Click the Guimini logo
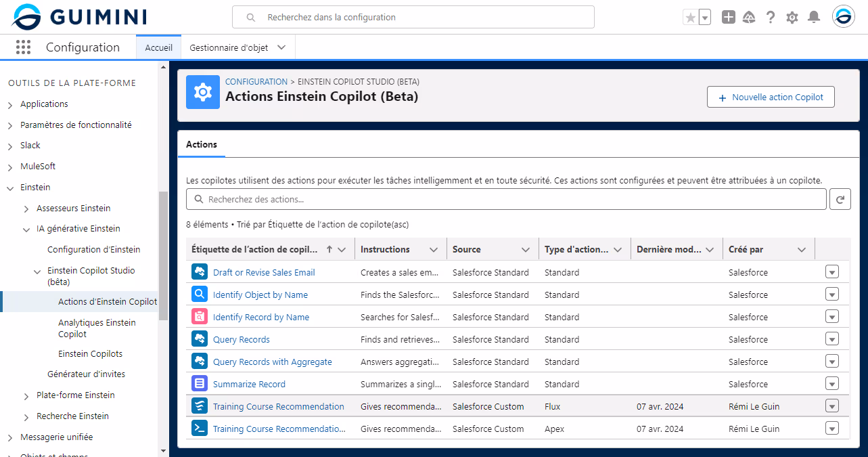Screen dimensions: 868x457 pos(79,17)
